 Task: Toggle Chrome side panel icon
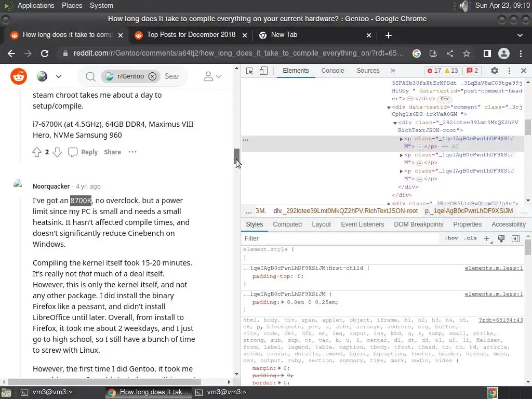pos(487,54)
